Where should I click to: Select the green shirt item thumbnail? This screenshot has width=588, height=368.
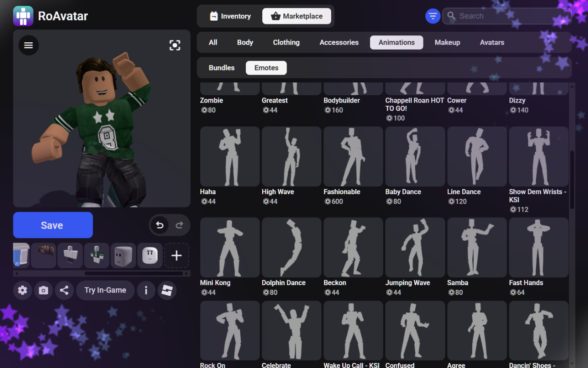coord(96,255)
